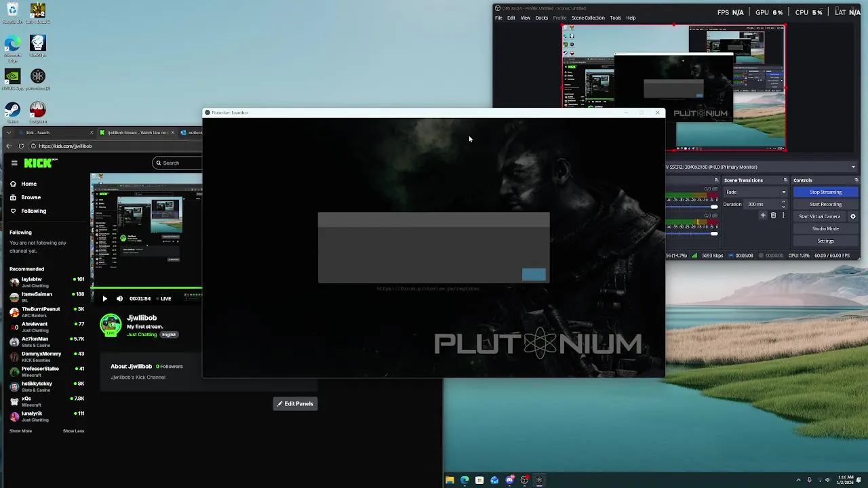Click Start Recording in OBS
Screen dimensions: 868x488
(825, 204)
